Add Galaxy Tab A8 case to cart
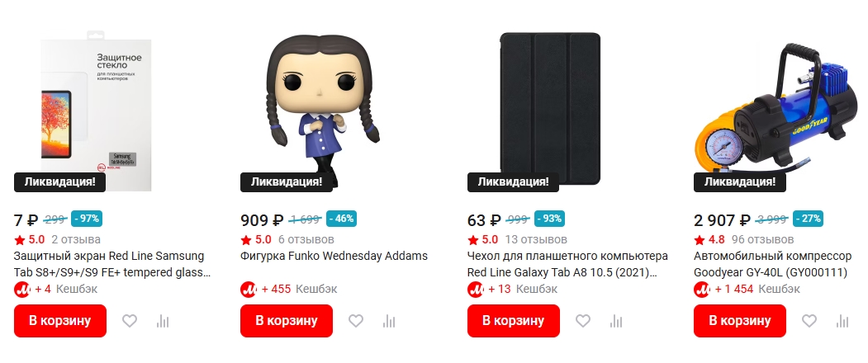This screenshot has height=363, width=868. [x=514, y=321]
